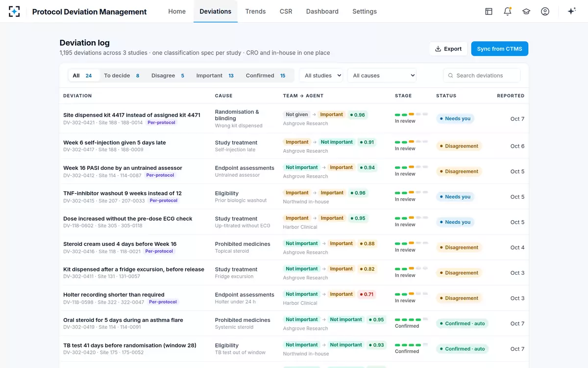Click Sync from CTMS button
This screenshot has height=368, width=588.
coord(499,49)
